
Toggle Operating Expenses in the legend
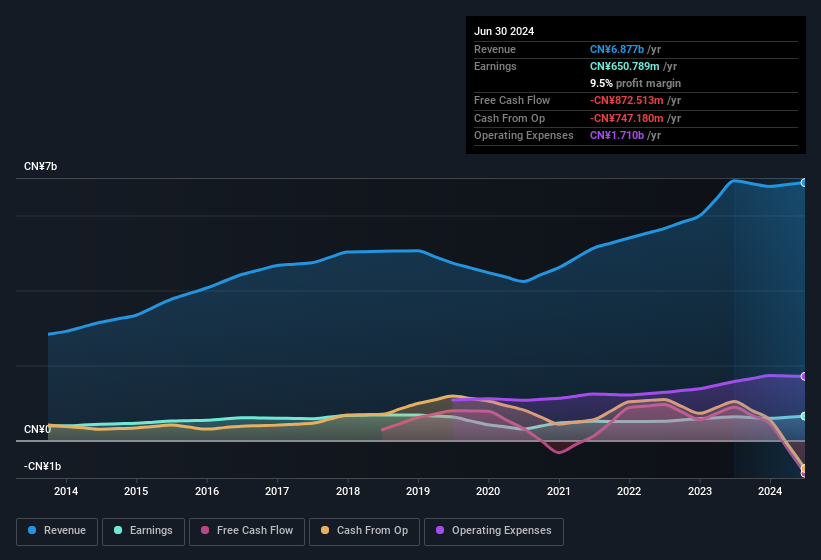pos(494,530)
